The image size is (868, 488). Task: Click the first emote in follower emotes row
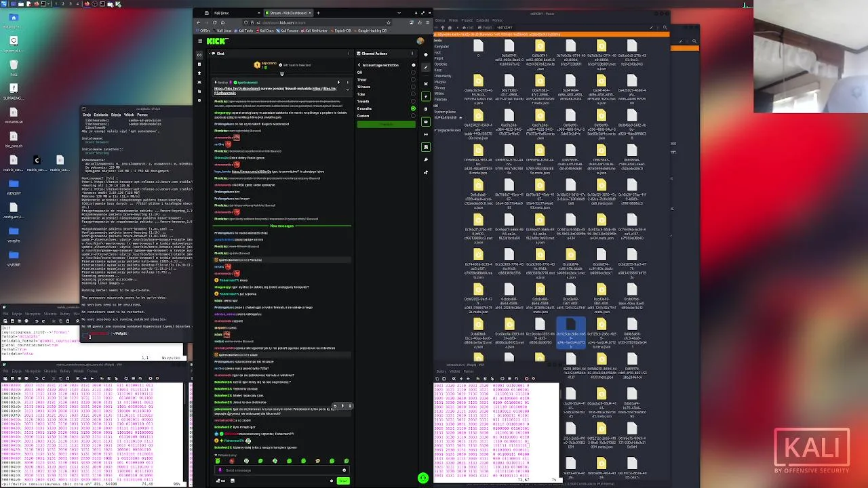point(218,461)
